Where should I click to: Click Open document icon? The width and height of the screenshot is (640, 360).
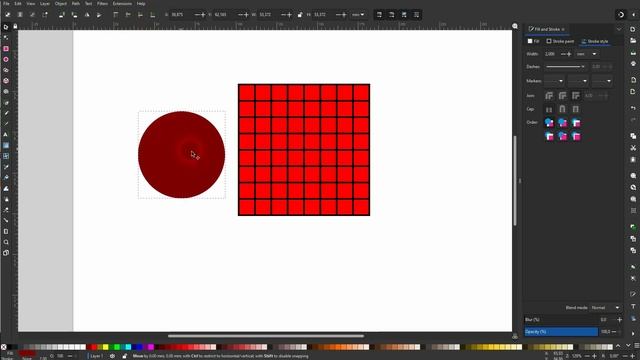pyautogui.click(x=633, y=40)
